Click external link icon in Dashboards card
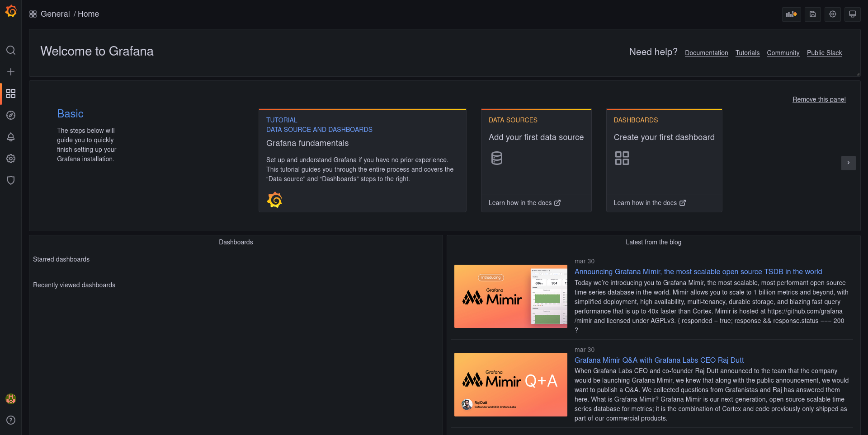Viewport: 868px width, 435px height. (x=683, y=203)
